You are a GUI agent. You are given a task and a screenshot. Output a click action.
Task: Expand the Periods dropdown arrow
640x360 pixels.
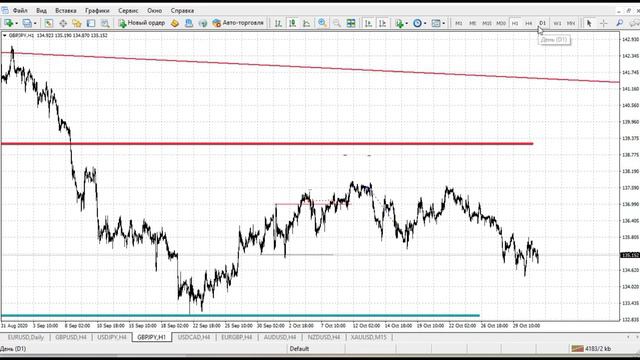[425, 23]
